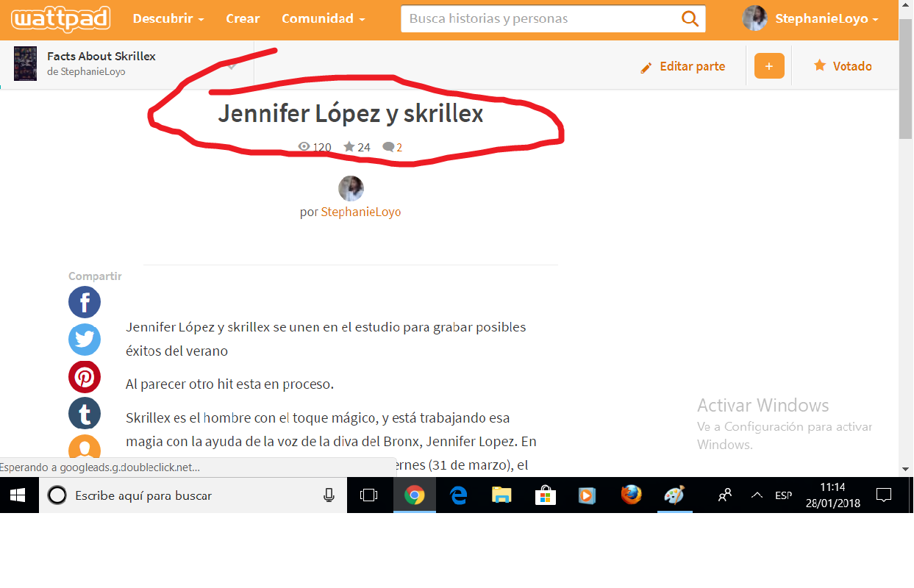Open File Explorer from taskbar
The width and height of the screenshot is (914, 588).
(x=501, y=495)
